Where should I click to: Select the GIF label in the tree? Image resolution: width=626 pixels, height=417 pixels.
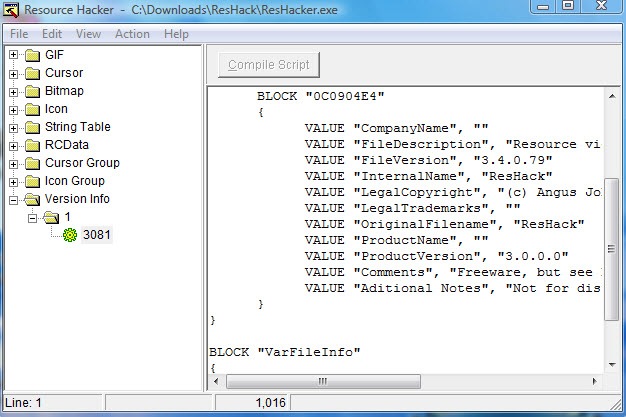54,55
